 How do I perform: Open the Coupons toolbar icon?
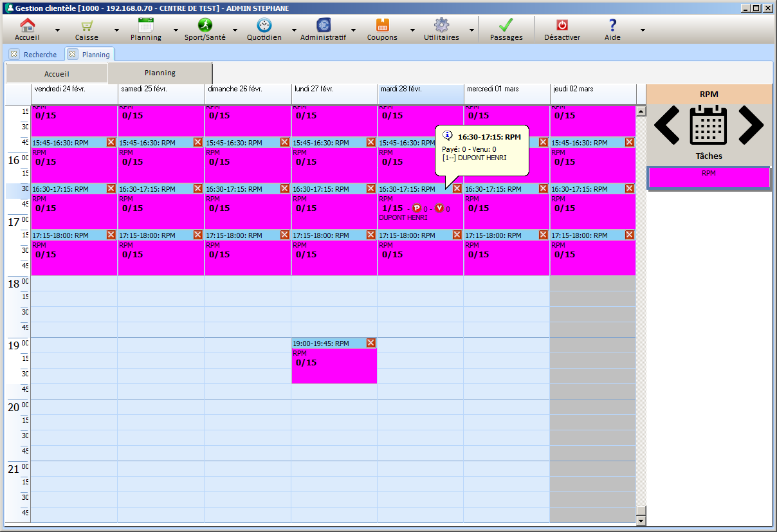(x=383, y=26)
